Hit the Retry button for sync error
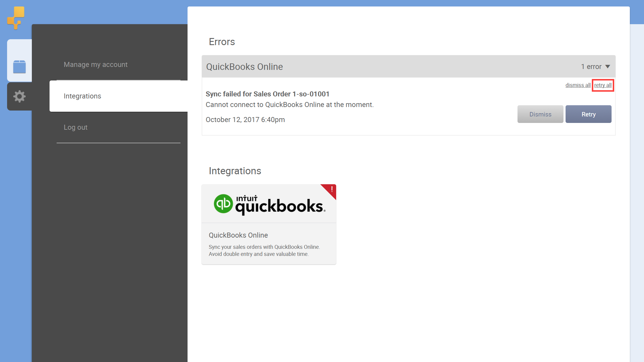The height and width of the screenshot is (362, 644). [589, 114]
